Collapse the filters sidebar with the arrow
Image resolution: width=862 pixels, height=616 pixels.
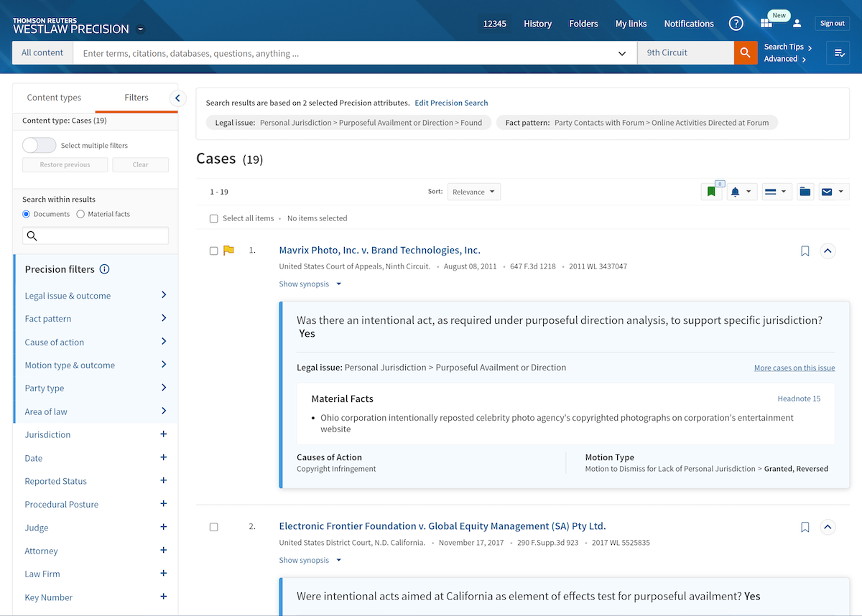pyautogui.click(x=177, y=98)
